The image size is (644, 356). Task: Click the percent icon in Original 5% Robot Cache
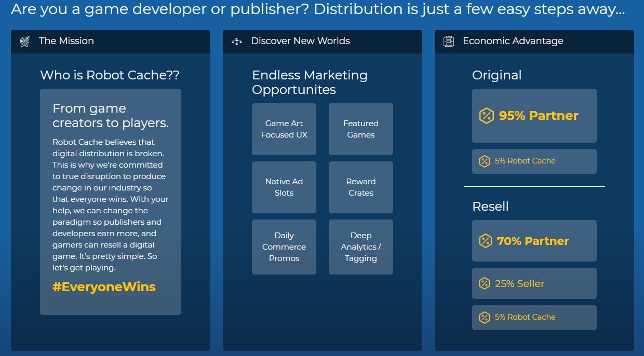[485, 161]
